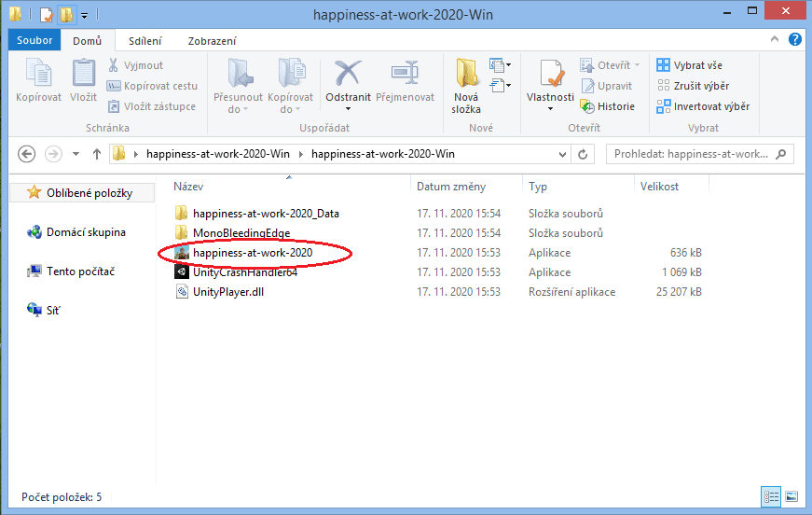The image size is (812, 515).
Task: Customize Quick Access Toolbar dropdown
Action: [x=84, y=16]
